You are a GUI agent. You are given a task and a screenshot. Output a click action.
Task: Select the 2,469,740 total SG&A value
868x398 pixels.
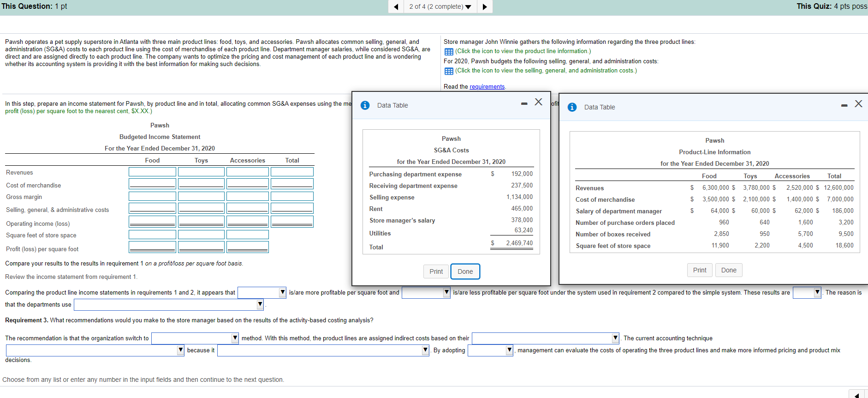click(x=519, y=243)
